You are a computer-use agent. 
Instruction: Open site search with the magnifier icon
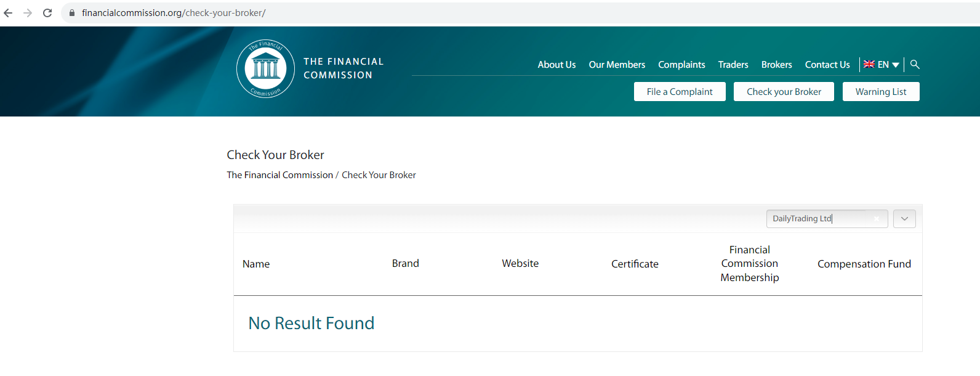[x=915, y=64]
